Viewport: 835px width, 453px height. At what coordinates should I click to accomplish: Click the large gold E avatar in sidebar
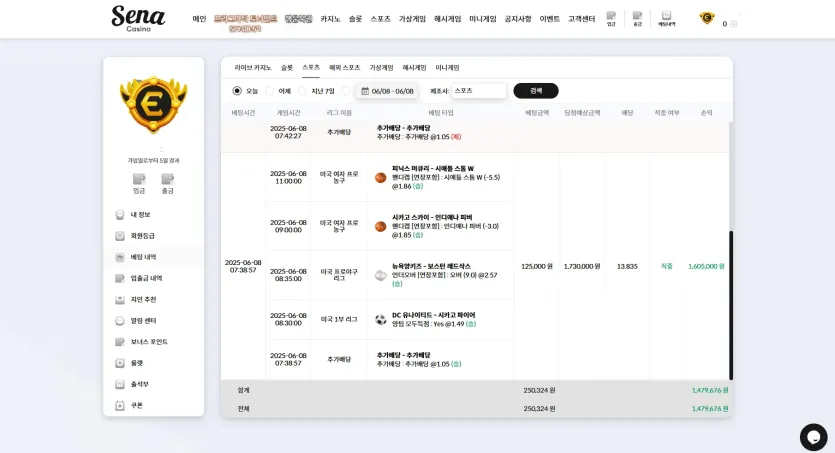click(153, 104)
